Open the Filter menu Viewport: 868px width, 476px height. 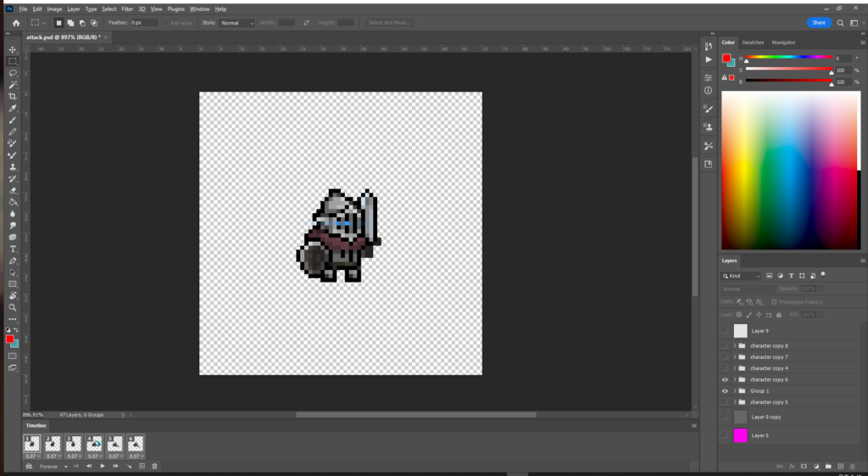tap(127, 8)
